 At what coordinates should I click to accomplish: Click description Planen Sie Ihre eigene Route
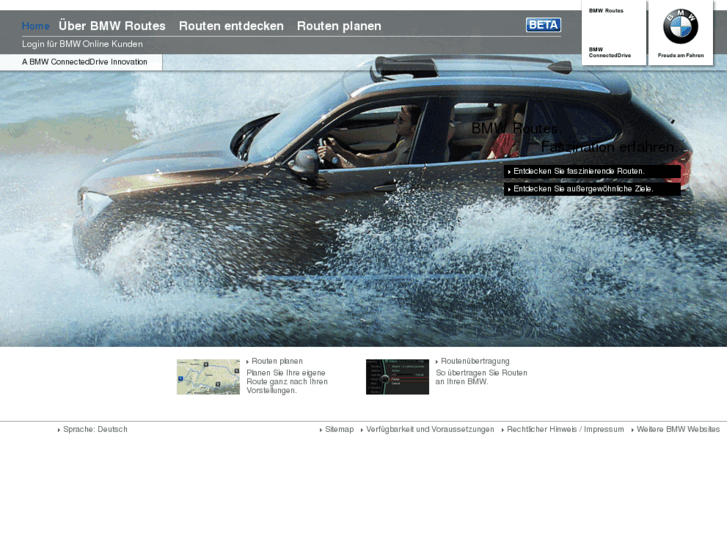[287, 382]
